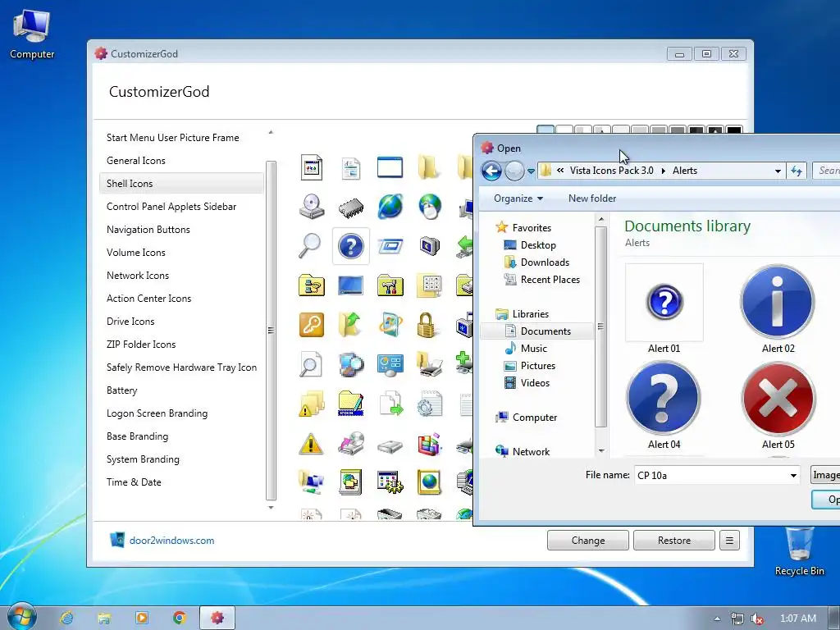Select the programs window with gear icon

point(390,482)
